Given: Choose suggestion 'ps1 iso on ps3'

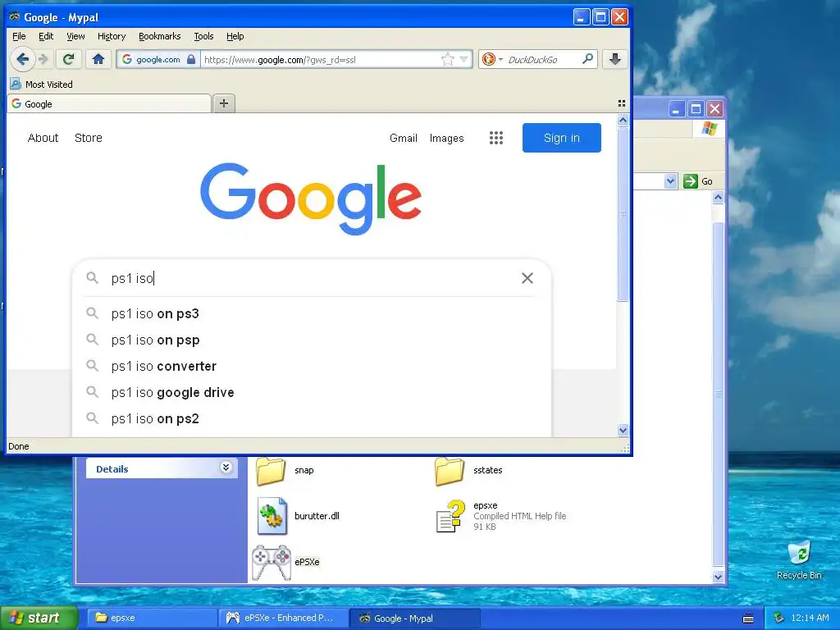Looking at the screenshot, I should pos(311,313).
